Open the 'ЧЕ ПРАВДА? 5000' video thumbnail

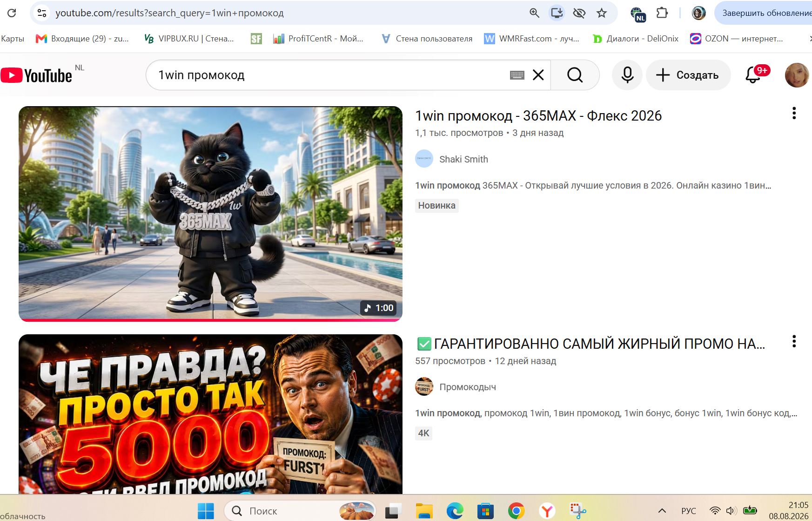[x=210, y=414]
